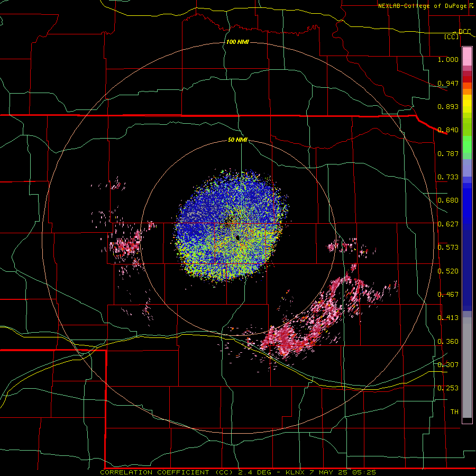Click the 0.360 scale value
Viewport: 476px width, 476px height.
448,342
